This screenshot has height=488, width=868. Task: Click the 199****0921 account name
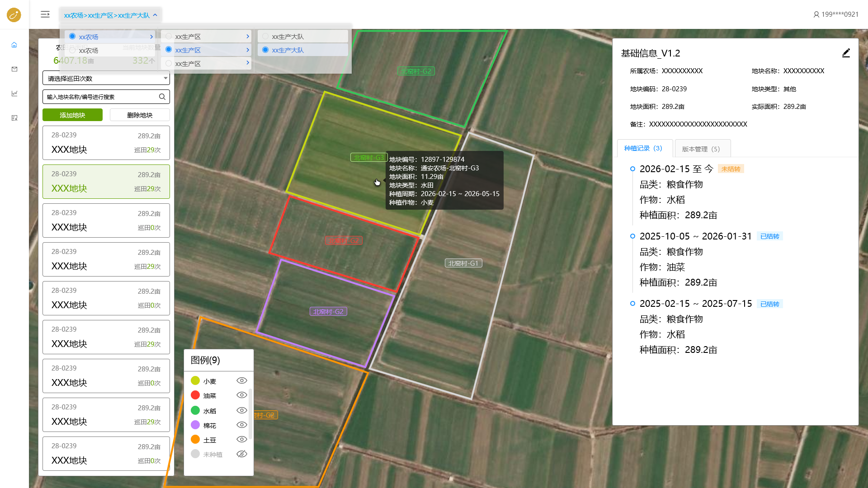click(840, 14)
